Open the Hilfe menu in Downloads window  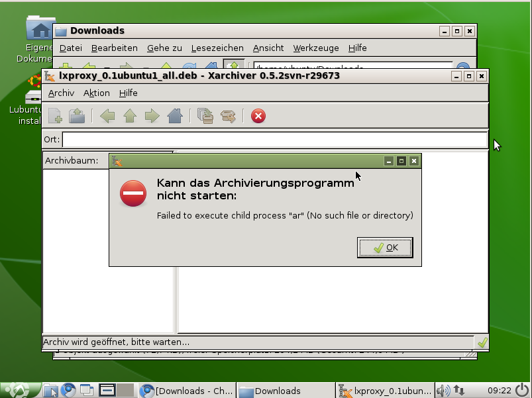pyautogui.click(x=357, y=48)
